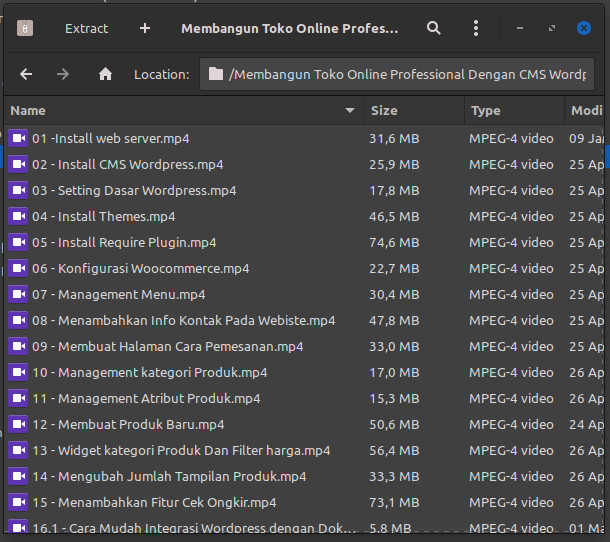Select 12 - Membuat Produk Baru.mp4
Screen dimensions: 610x542
point(128,424)
